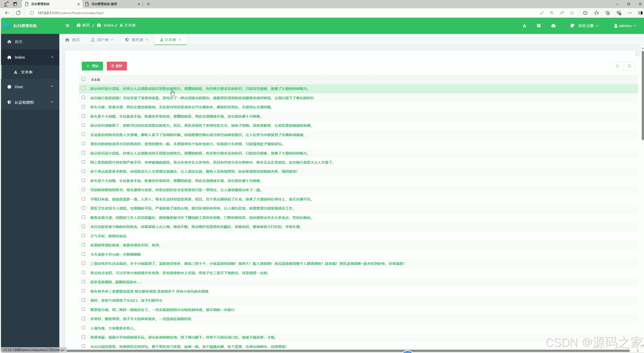This screenshot has height=353, width=644.
Task: Reload page with browser refresh icon
Action: (x=18, y=13)
